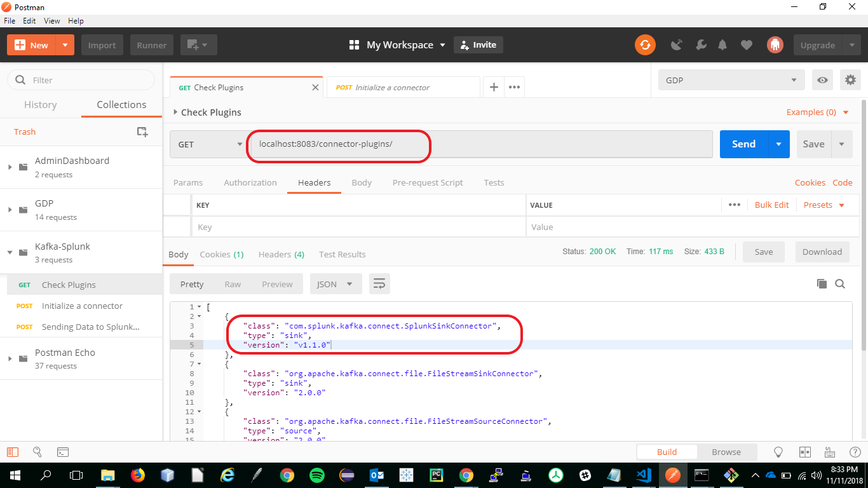Collapse JSON object at line 2

point(200,316)
